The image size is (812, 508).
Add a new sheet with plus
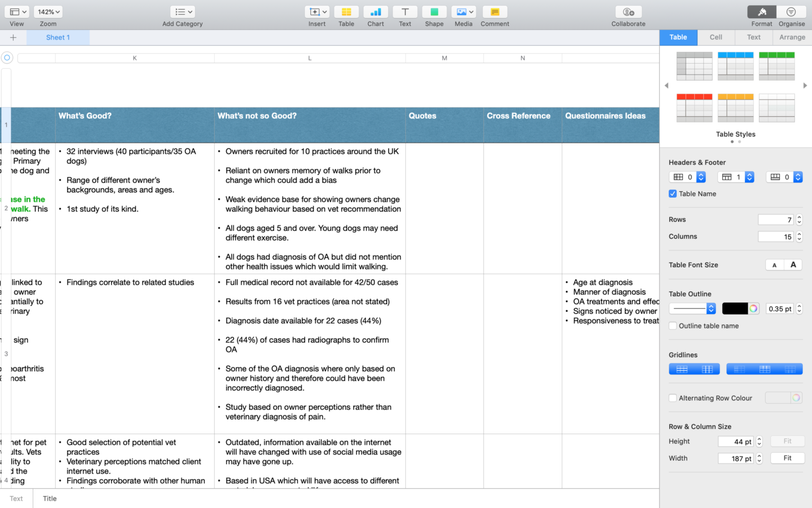[x=13, y=37]
